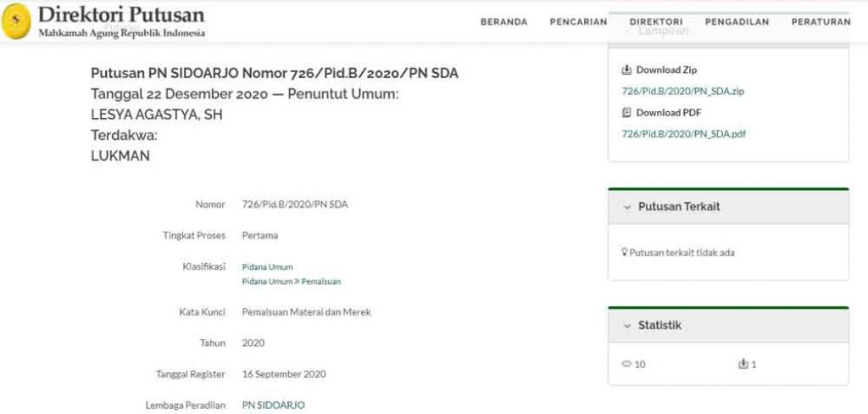
Task: Click the Klasifikasi label
Action: [x=203, y=266]
